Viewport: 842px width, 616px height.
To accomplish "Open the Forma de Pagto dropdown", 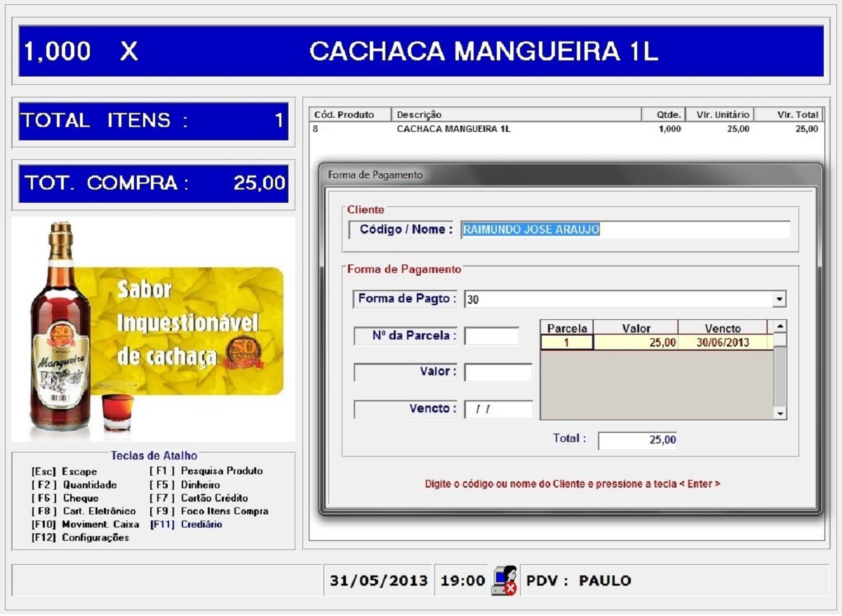I will click(x=778, y=300).
